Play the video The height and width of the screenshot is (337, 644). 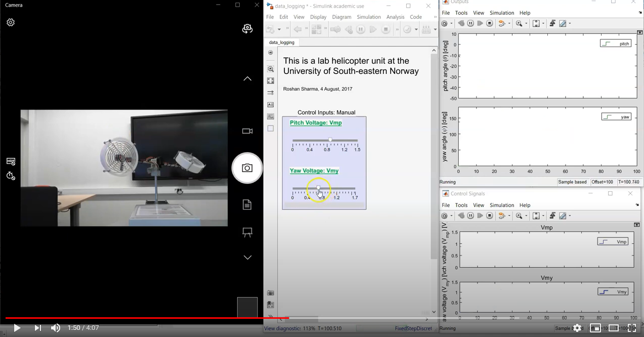(17, 328)
